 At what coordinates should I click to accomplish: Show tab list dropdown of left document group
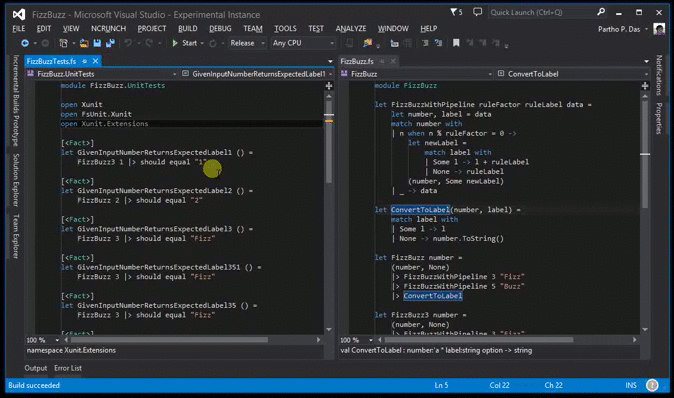click(330, 61)
